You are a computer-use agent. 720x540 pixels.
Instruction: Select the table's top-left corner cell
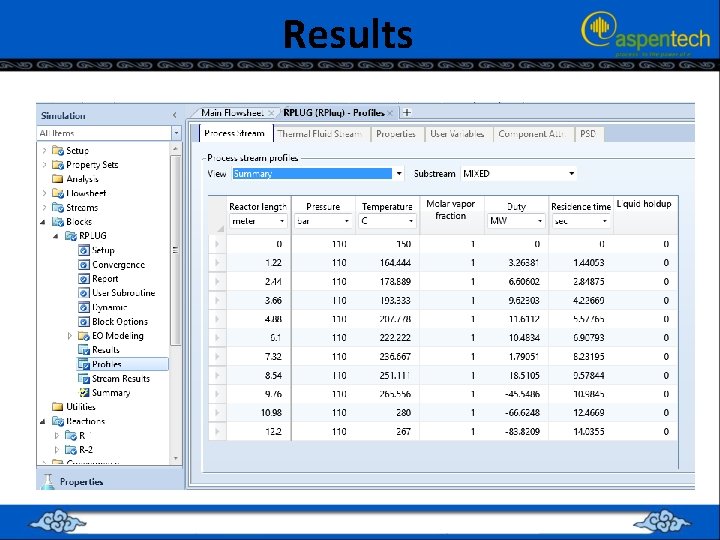(217, 215)
